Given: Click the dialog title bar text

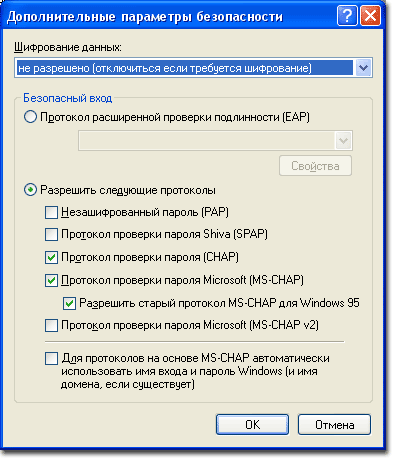Looking at the screenshot, I should [145, 16].
